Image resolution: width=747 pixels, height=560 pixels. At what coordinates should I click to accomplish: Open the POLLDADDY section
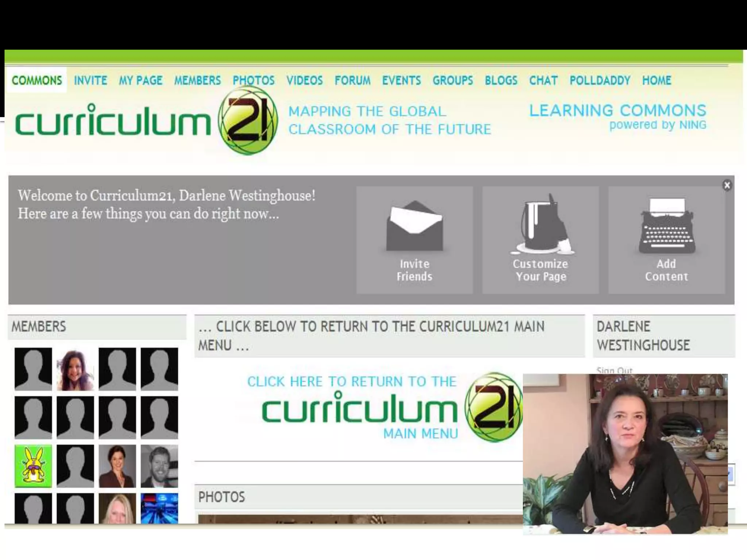pos(600,80)
